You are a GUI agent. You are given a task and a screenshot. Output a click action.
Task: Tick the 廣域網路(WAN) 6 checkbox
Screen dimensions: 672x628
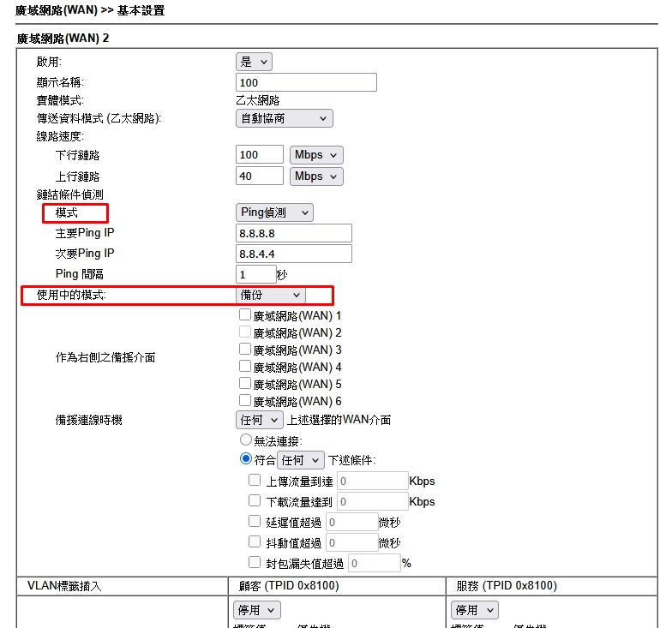click(x=245, y=401)
